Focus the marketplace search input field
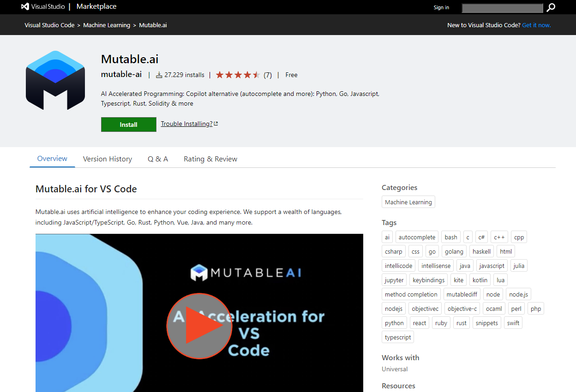Screen dimensions: 576x392 (x=502, y=8)
